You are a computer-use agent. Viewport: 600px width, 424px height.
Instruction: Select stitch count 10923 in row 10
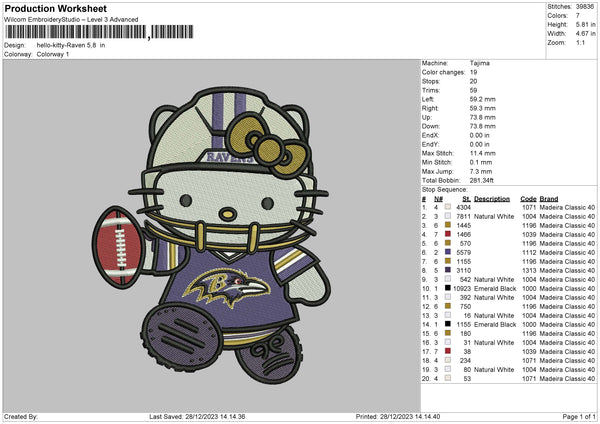coord(462,289)
